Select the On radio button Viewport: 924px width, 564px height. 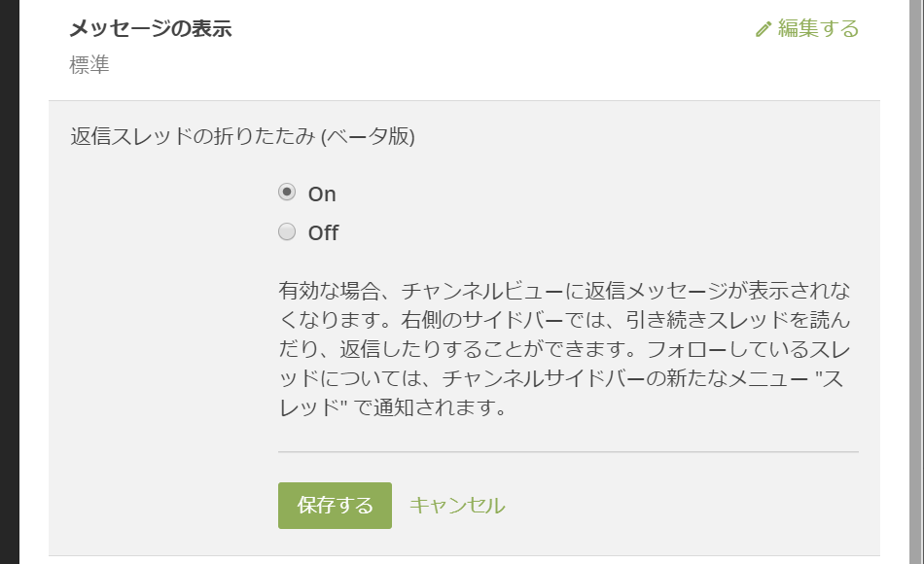point(287,193)
